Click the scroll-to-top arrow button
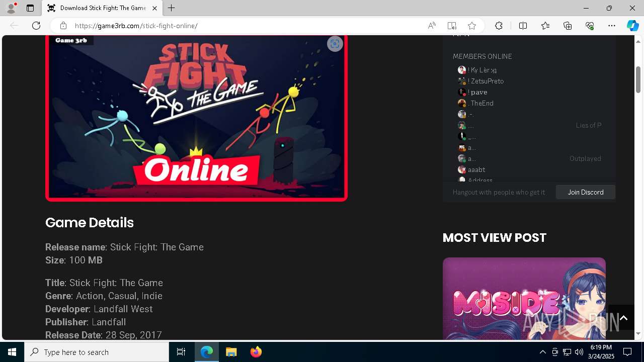The height and width of the screenshot is (362, 644). (x=623, y=317)
